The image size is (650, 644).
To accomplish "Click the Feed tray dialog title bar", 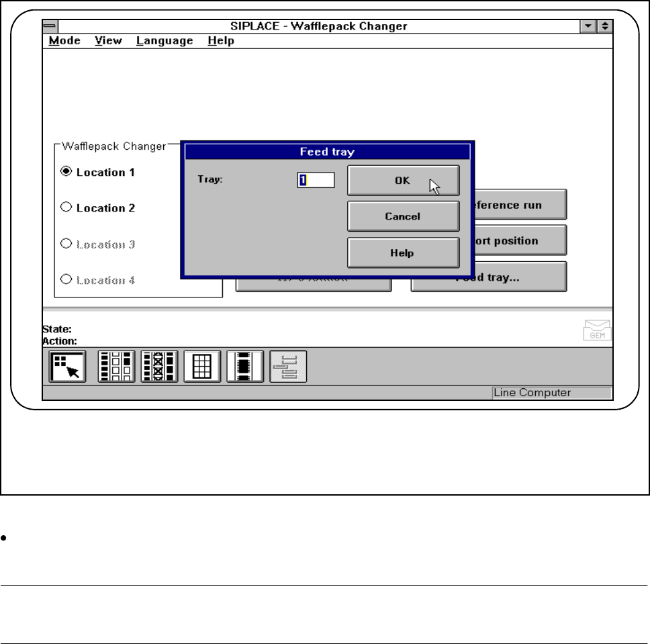I will 328,152.
